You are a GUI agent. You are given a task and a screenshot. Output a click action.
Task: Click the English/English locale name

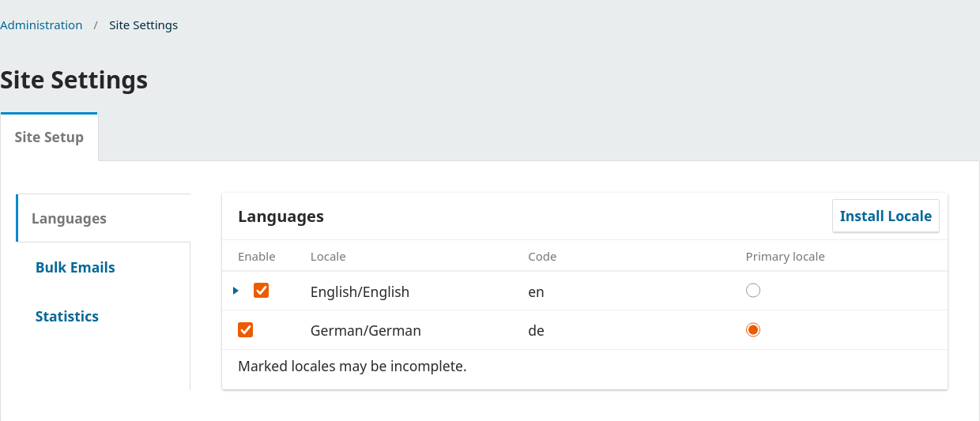tap(360, 292)
